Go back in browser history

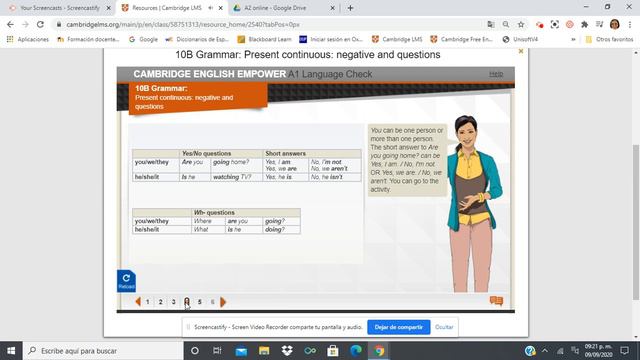[10, 24]
